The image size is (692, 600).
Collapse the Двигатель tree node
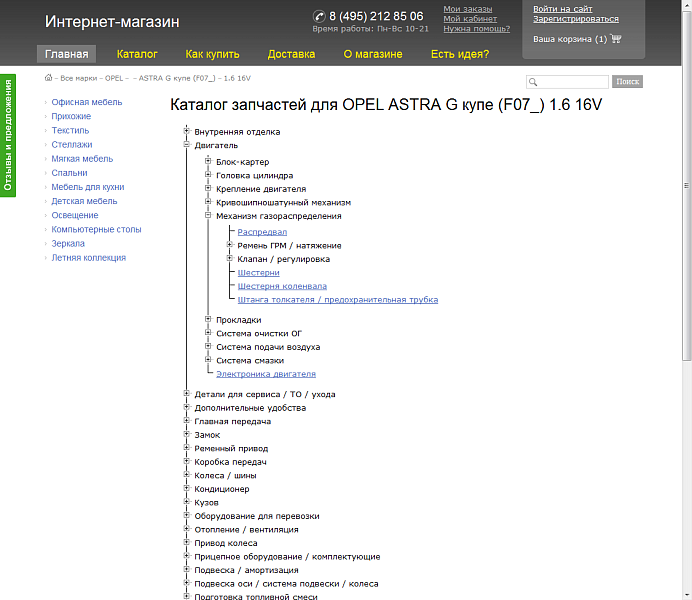point(187,145)
